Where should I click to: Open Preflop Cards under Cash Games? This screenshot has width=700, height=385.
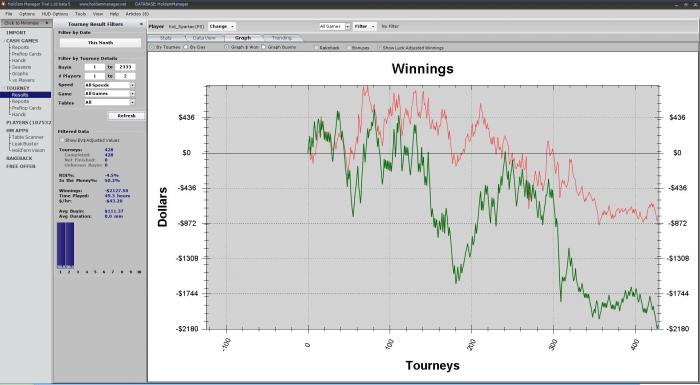pos(26,54)
